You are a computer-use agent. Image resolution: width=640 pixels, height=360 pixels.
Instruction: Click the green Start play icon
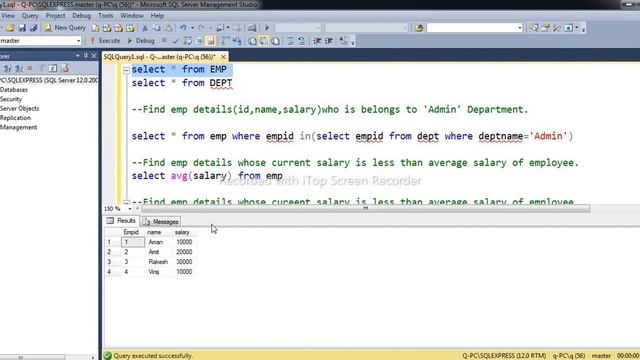click(x=267, y=28)
